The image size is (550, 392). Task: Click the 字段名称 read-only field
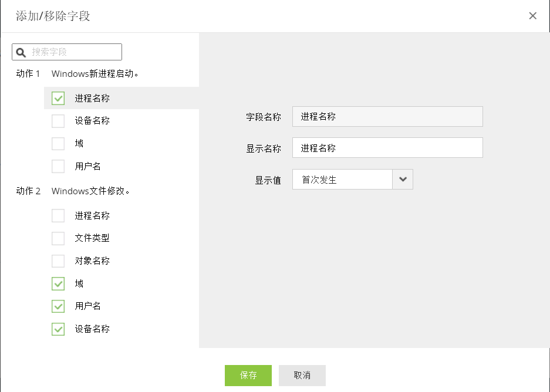tap(387, 116)
